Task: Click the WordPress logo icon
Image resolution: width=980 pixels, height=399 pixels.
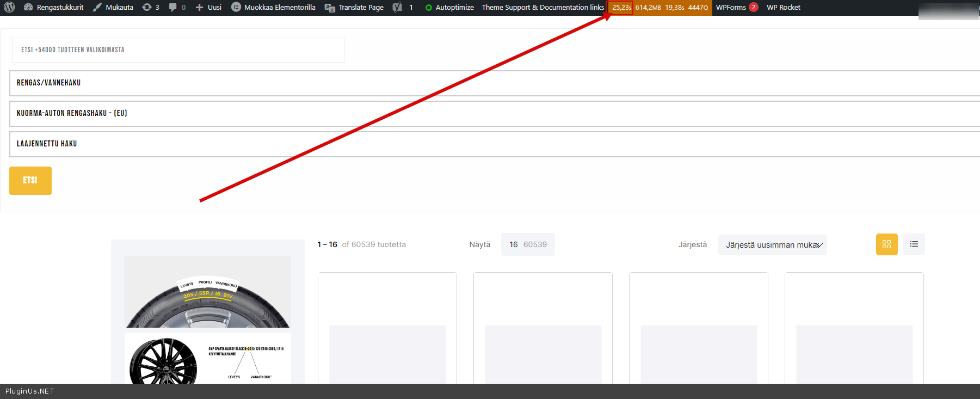Action: (x=9, y=8)
